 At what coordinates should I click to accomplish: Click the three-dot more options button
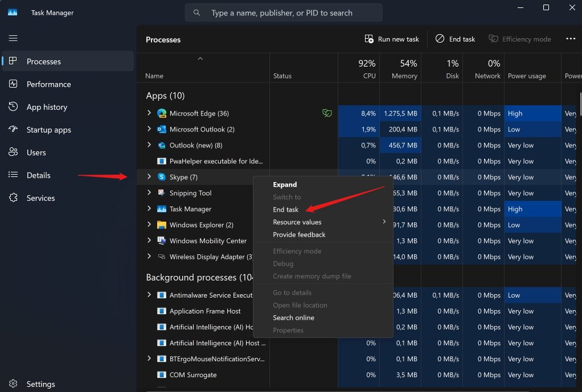[x=571, y=39]
